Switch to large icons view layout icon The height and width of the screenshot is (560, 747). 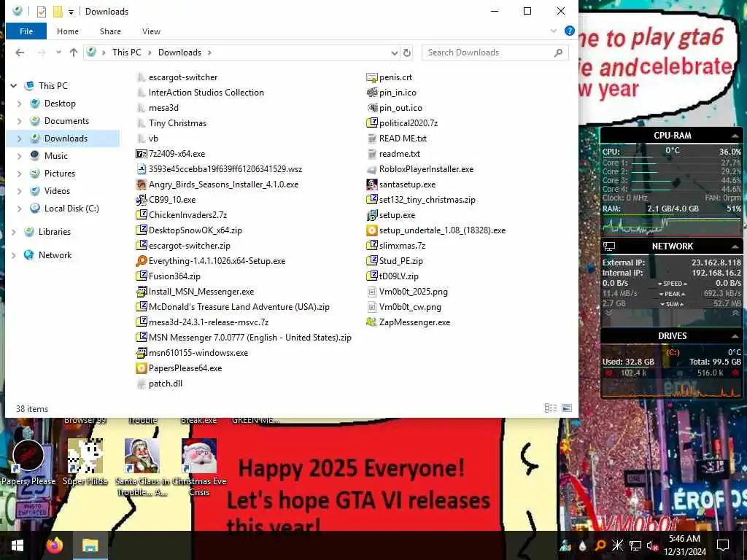click(x=567, y=408)
